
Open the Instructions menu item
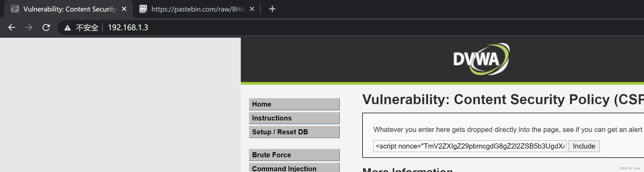click(x=294, y=118)
